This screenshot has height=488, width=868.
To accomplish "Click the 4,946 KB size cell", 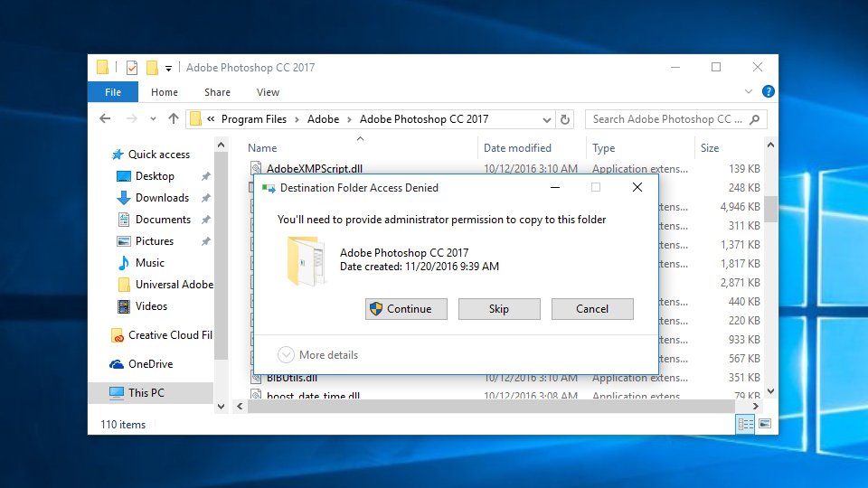I will (x=740, y=206).
